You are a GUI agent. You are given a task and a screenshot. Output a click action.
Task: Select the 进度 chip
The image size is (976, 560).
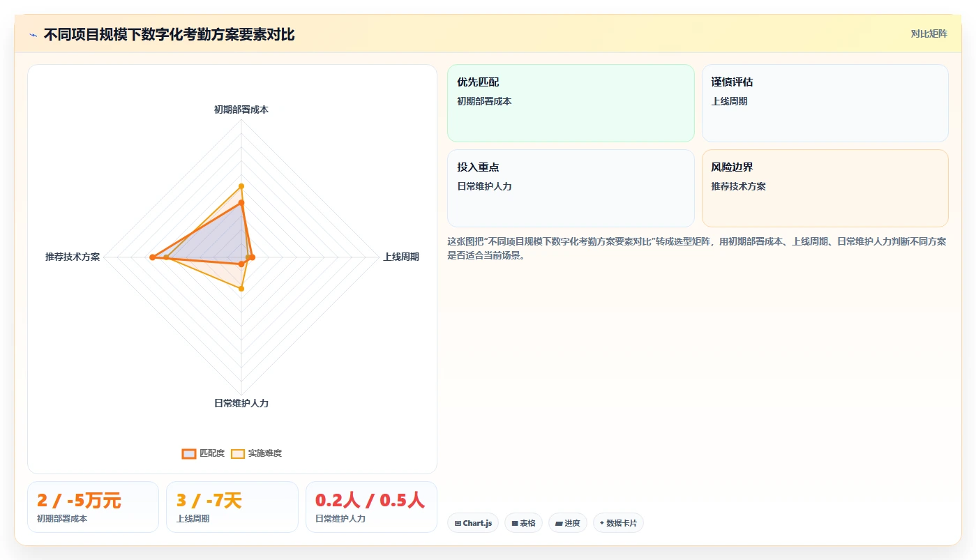click(568, 523)
